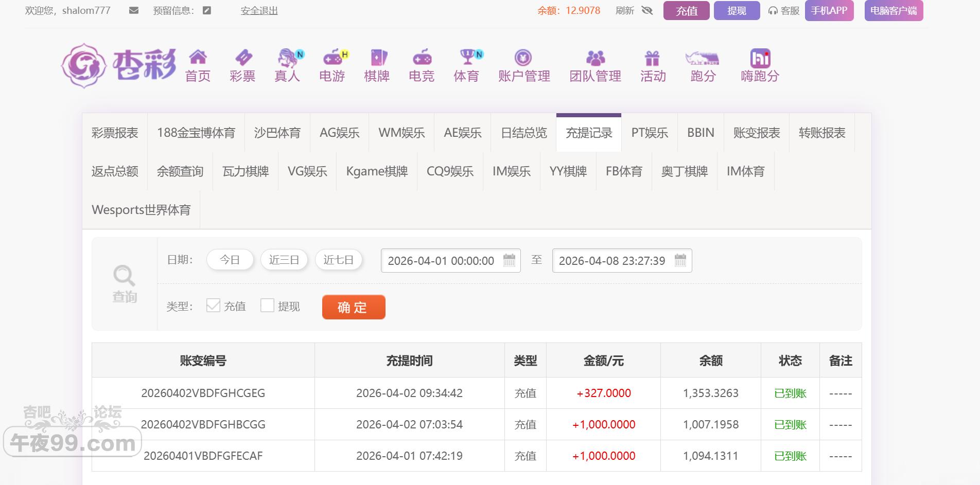Toggle the 提现 type checkbox

(x=267, y=306)
